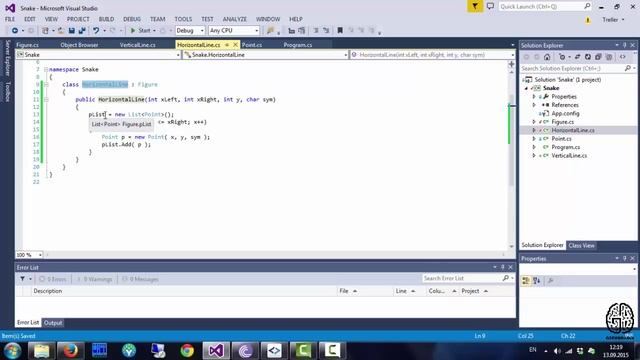Open the Windows Start menu orb
The width and height of the screenshot is (640, 360).
point(12,351)
